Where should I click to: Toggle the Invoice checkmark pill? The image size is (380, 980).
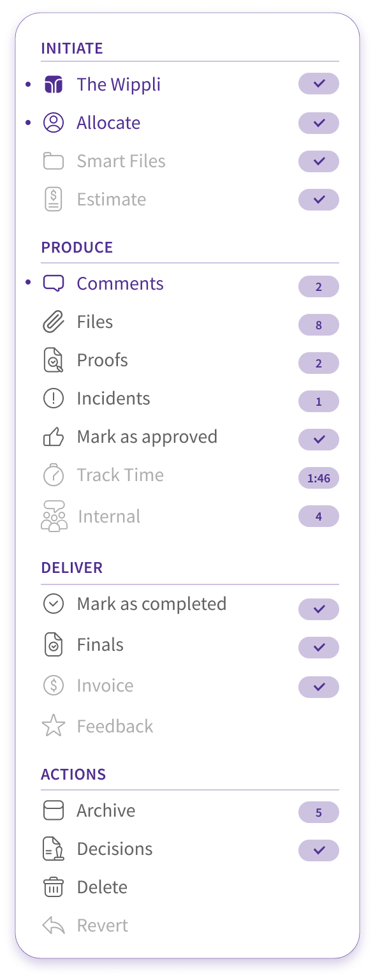click(319, 687)
